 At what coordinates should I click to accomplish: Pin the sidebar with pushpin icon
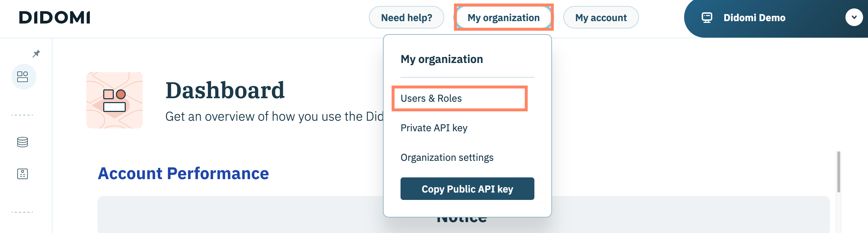coord(36,53)
